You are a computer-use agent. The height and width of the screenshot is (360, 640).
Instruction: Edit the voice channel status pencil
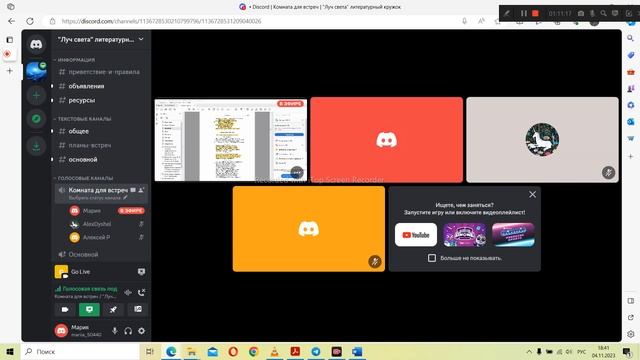125,198
